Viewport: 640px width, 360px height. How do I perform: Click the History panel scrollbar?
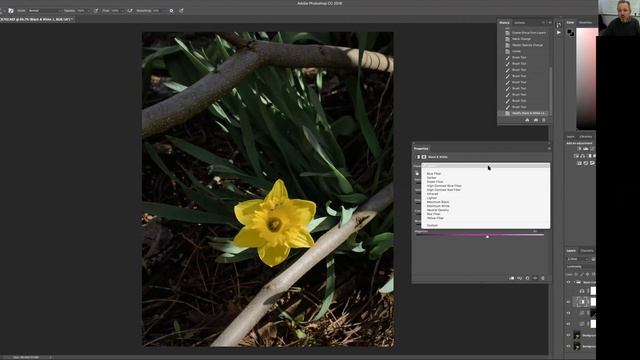click(551, 90)
